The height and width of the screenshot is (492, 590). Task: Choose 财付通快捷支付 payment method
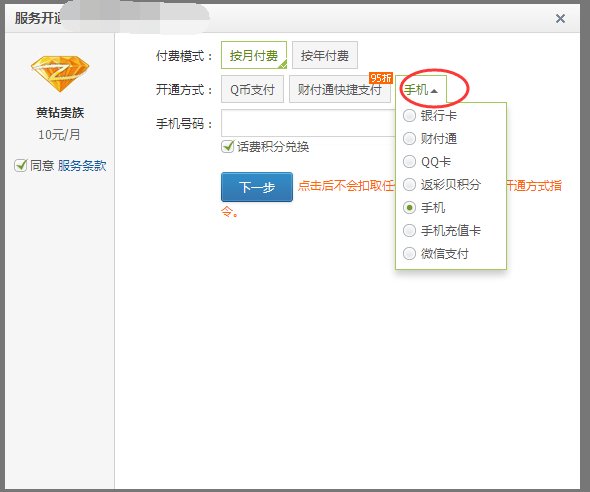click(x=340, y=89)
